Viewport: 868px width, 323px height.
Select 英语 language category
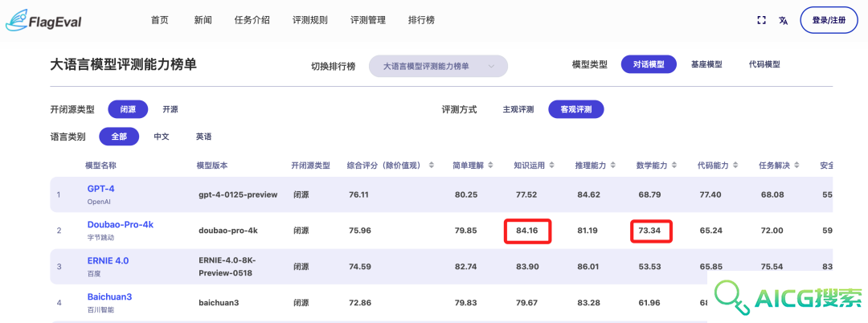click(203, 137)
